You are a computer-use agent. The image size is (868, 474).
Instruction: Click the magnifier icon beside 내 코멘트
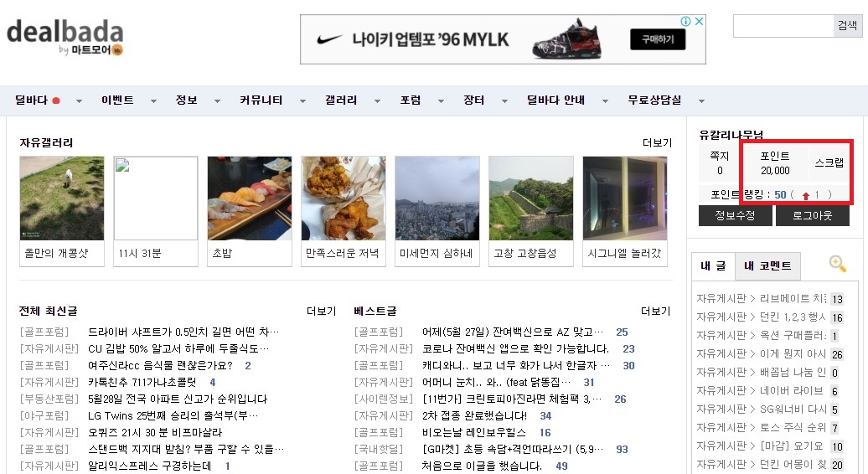837,264
